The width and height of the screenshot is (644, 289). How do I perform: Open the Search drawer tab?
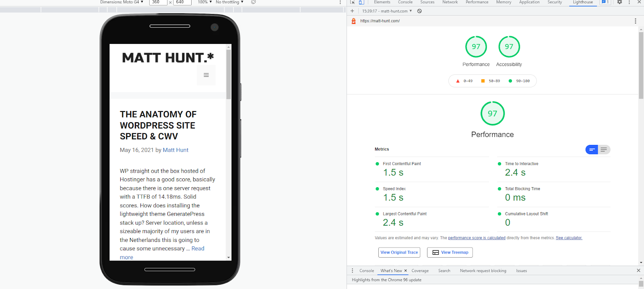pyautogui.click(x=444, y=270)
